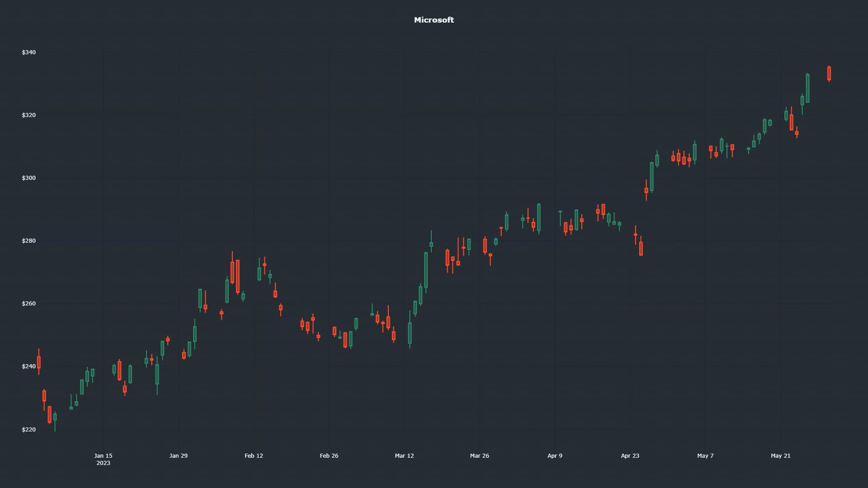Click the Mar 26 date label
The image size is (868, 488).
479,455
